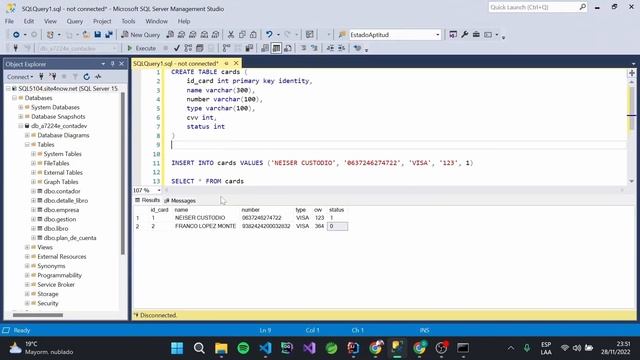Open the Query menu
640x360 pixels.
[75, 21]
